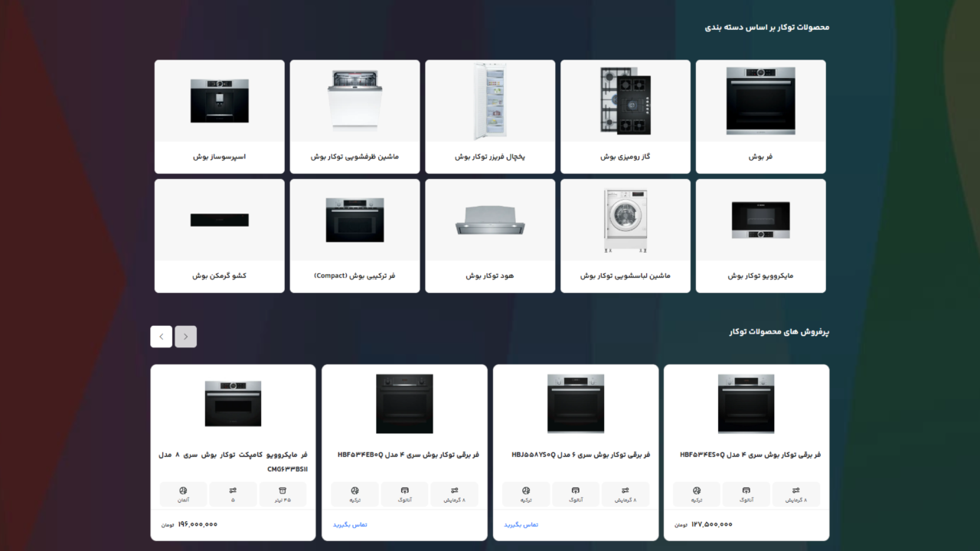This screenshot has width=980, height=551.
Task: Open product title ending in HBF534EB0Q
Action: tap(408, 455)
